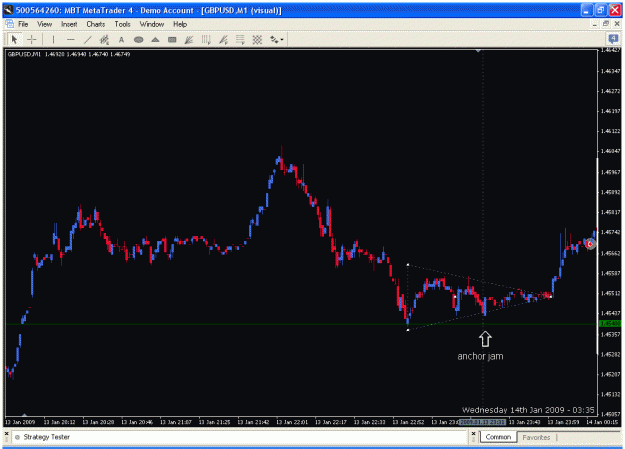This screenshot has height=449, width=625.
Task: Minimize the inner chart window
Action: point(595,24)
